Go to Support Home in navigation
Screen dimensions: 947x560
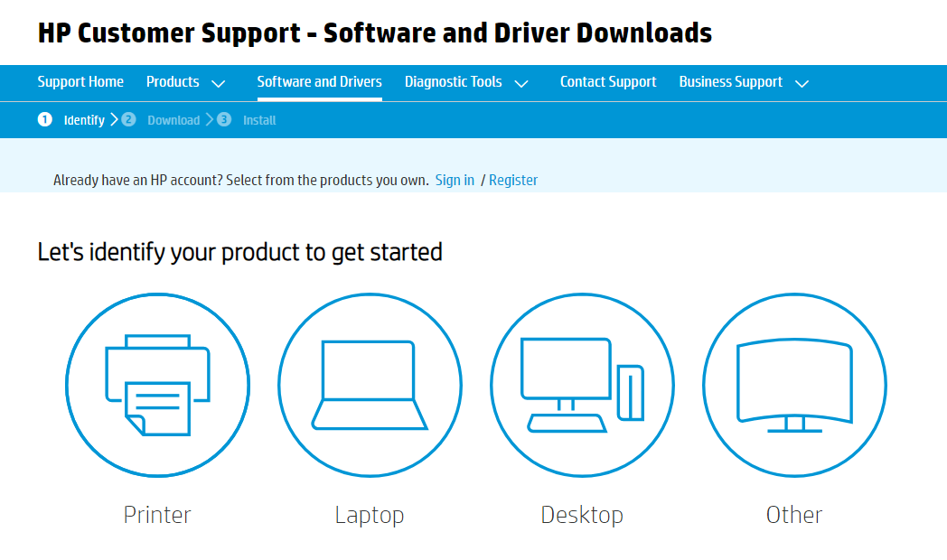click(80, 81)
